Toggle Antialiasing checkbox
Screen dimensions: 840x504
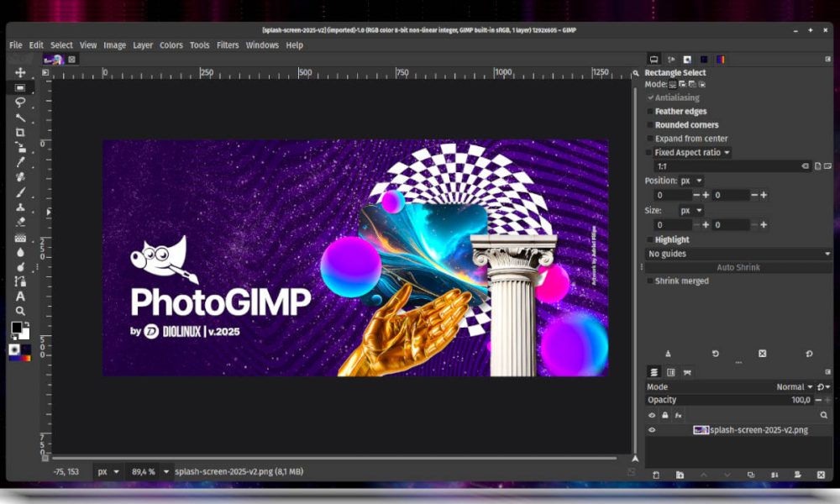click(x=650, y=97)
